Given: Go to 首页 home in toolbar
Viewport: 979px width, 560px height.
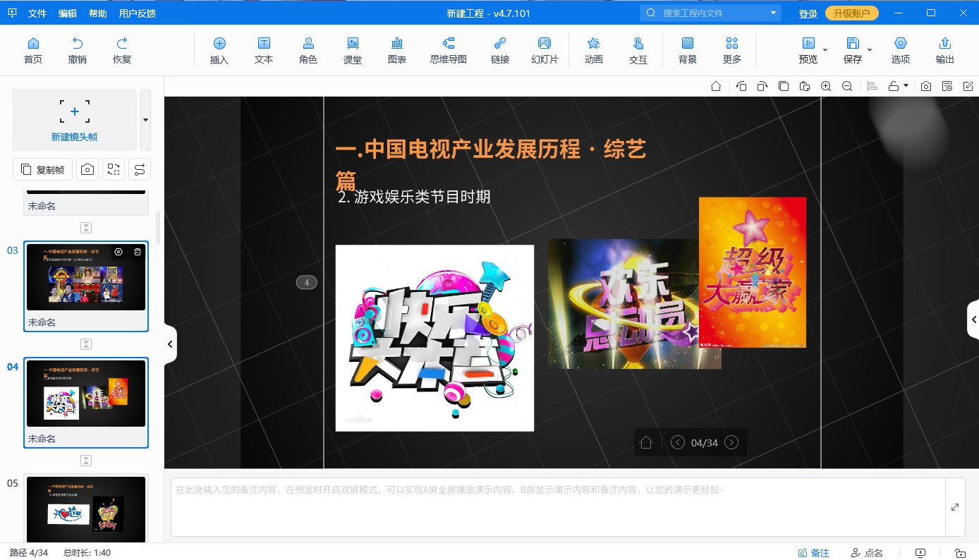Looking at the screenshot, I should click(x=33, y=51).
